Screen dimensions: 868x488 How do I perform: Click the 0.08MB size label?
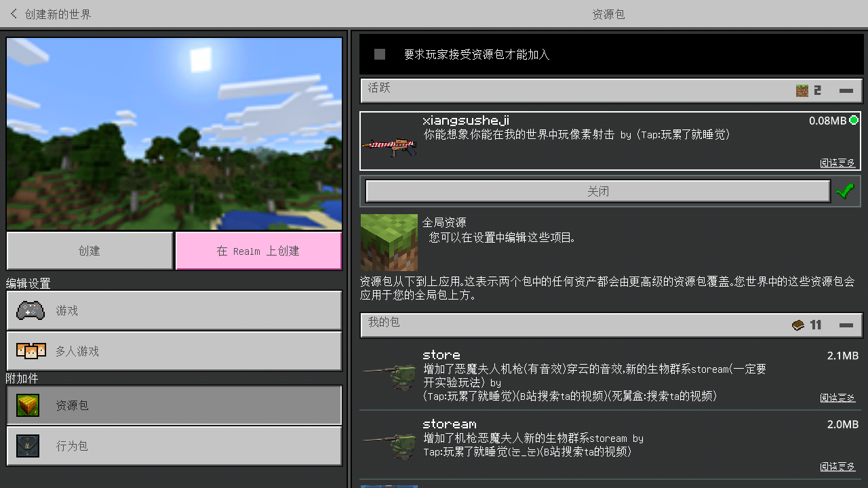click(x=827, y=121)
